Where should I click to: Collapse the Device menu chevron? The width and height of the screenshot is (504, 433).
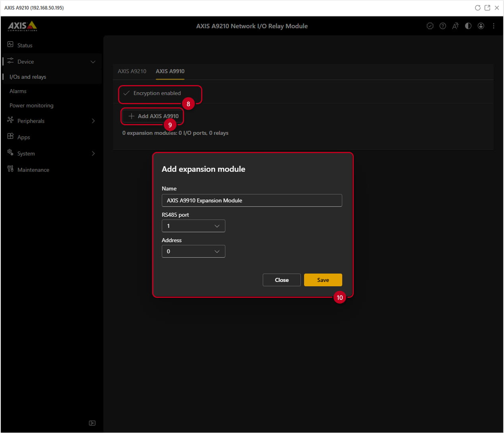tap(93, 62)
